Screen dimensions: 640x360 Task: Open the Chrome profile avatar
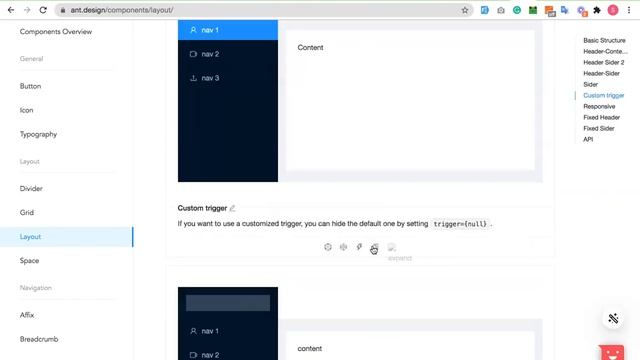click(613, 10)
